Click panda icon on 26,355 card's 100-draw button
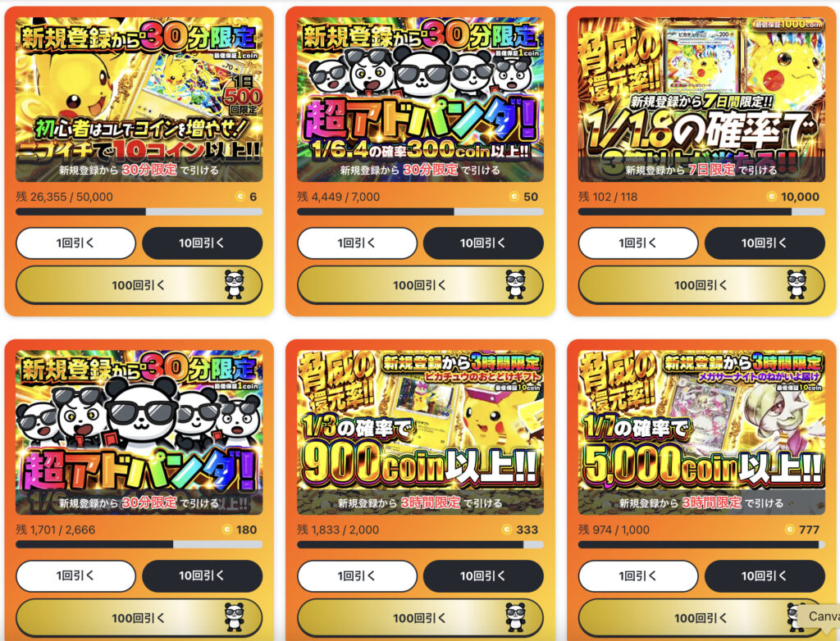Screen dimensions: 840x641 [x=234, y=284]
